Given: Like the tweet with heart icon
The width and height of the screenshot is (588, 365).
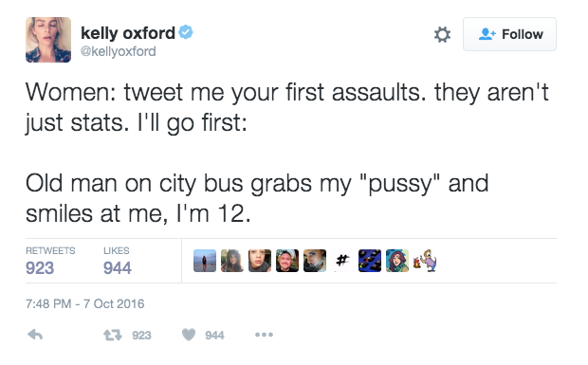Looking at the screenshot, I should (x=189, y=335).
